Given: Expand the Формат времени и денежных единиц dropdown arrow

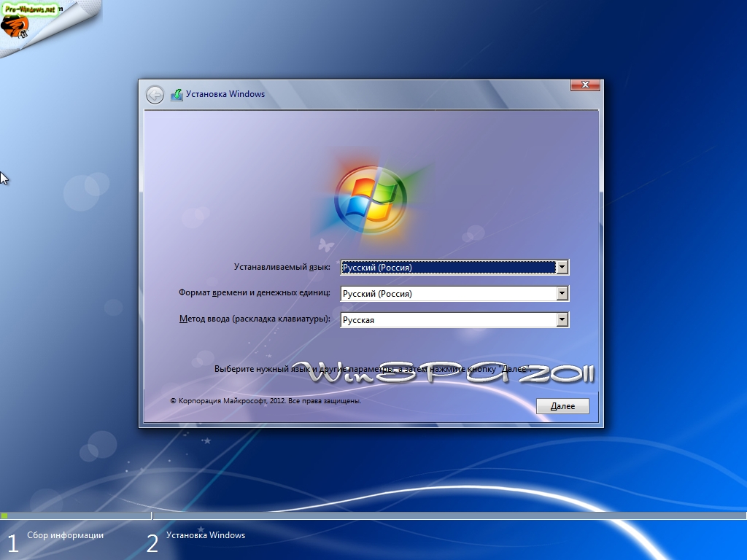Looking at the screenshot, I should coord(562,293).
